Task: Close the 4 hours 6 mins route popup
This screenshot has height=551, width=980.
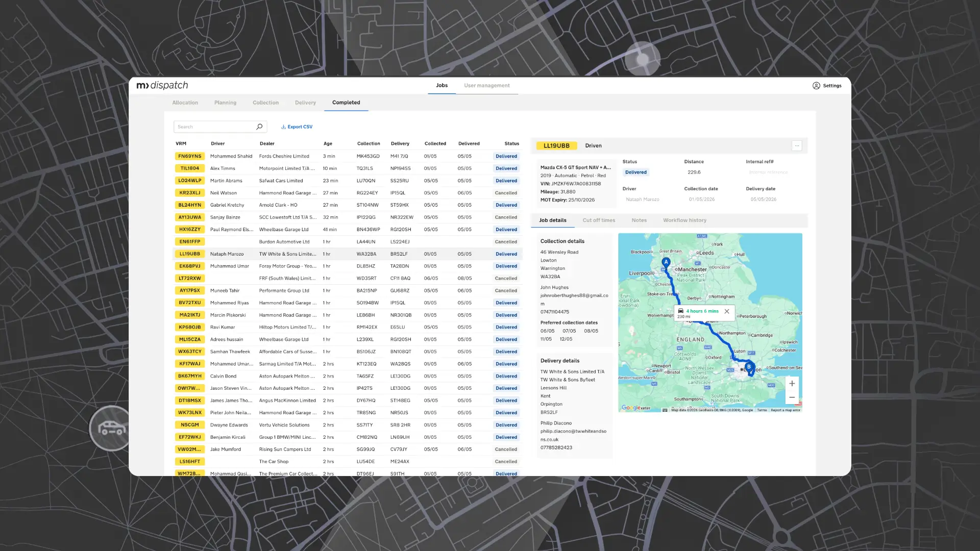Action: pos(727,311)
